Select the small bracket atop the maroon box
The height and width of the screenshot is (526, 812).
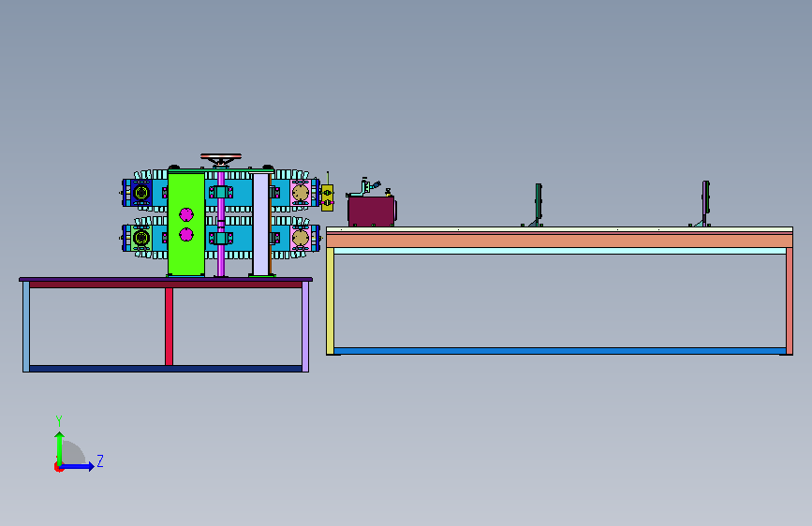(x=364, y=187)
